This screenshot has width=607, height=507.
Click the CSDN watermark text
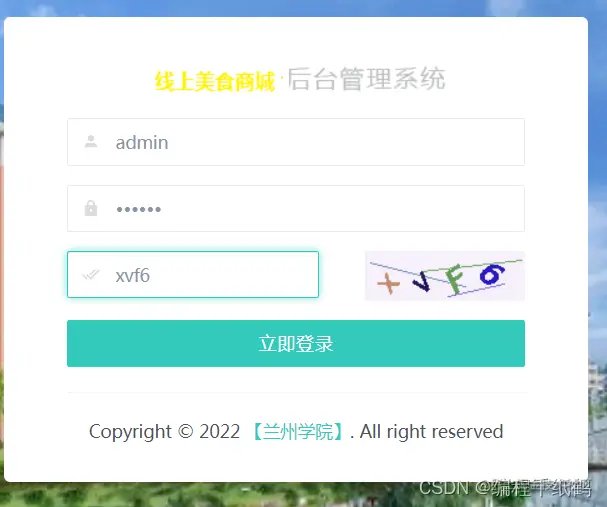tap(505, 488)
